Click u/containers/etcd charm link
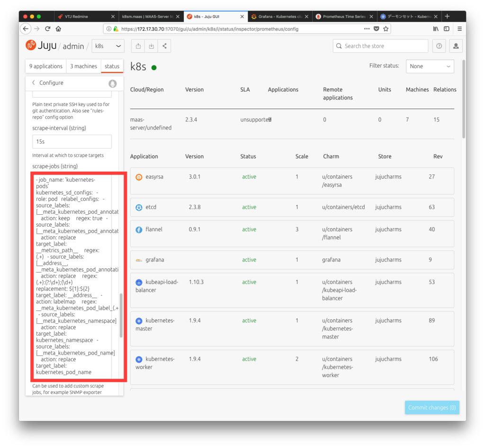485x448 pixels. 343,207
